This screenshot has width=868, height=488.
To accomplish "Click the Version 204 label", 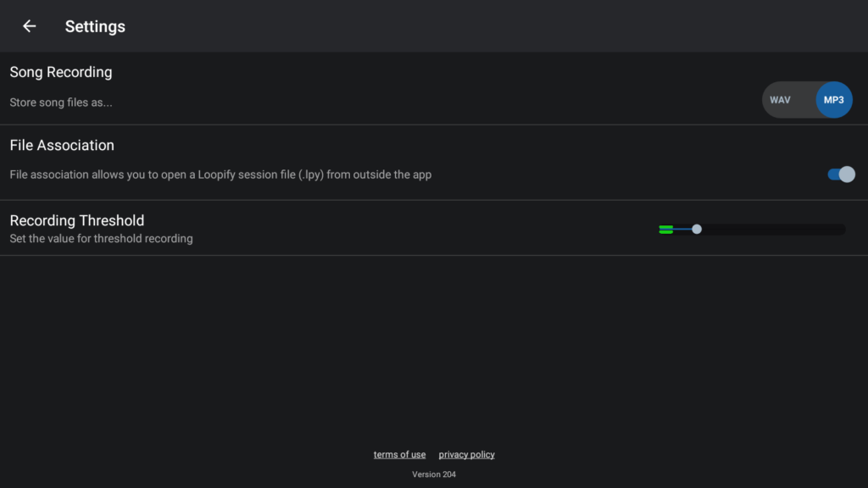I will point(434,474).
